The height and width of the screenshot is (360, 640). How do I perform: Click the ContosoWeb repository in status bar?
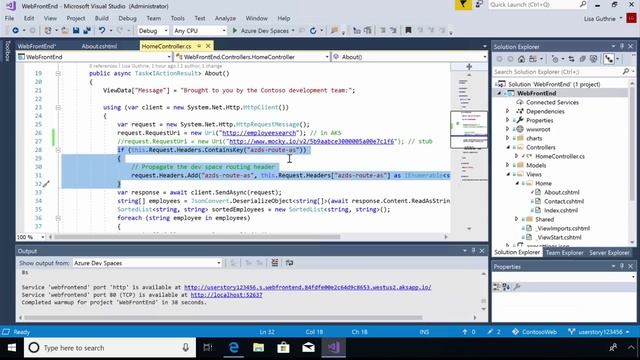pos(535,332)
